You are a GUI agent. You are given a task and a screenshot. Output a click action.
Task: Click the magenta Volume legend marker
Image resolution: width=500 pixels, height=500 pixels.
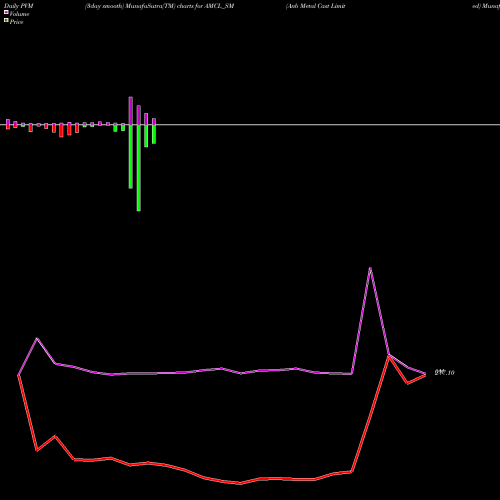pyautogui.click(x=6, y=12)
